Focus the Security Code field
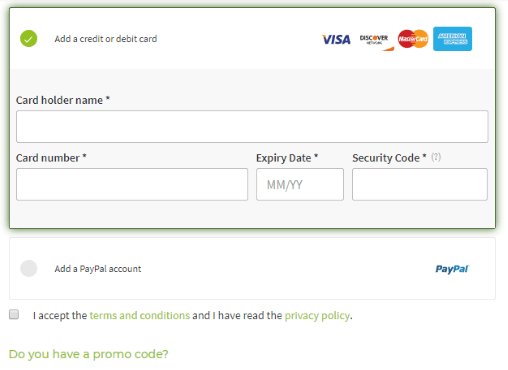508x370 pixels. pos(420,184)
